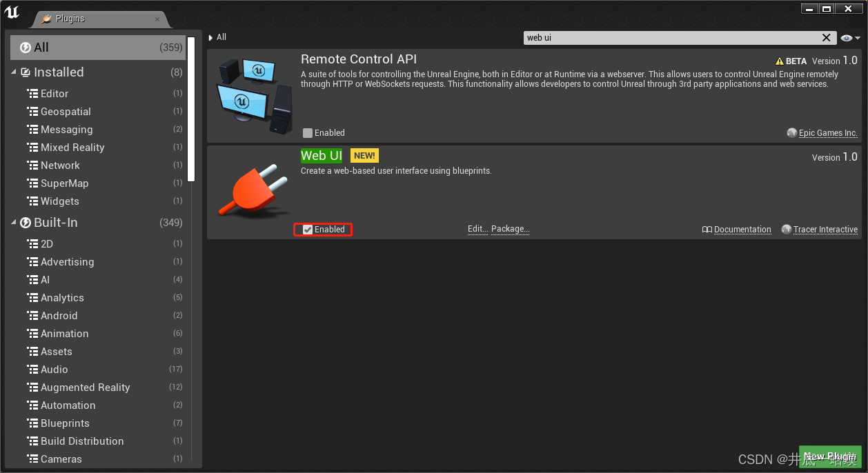Click the Messaging category list icon
This screenshot has width=868, height=473.
[32, 130]
